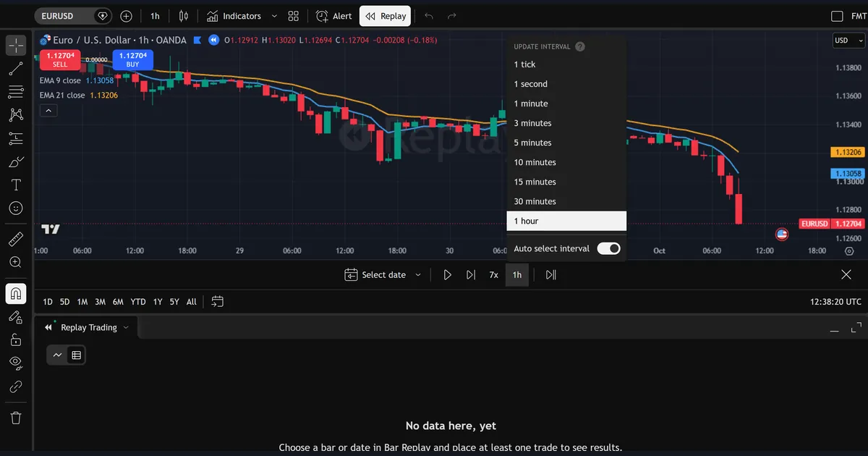Image resolution: width=868 pixels, height=456 pixels.
Task: Toggle the Auto select interval switch
Action: (x=608, y=248)
